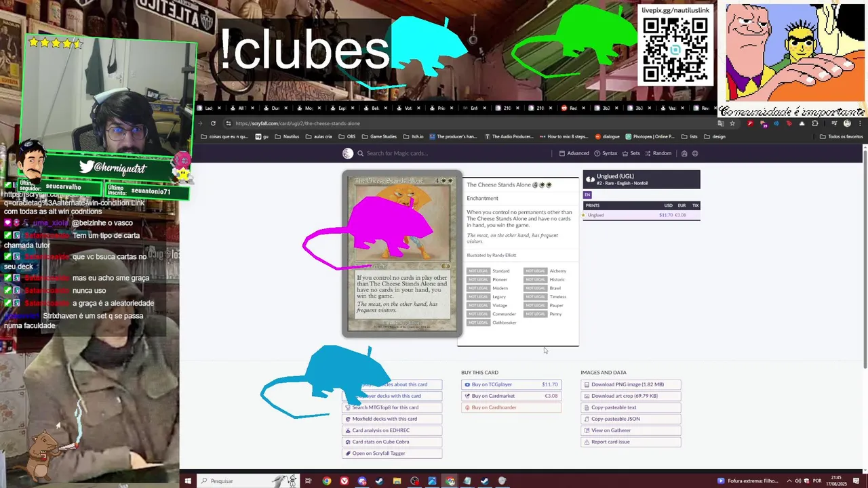Open the Nautilus bookmark folder
The height and width of the screenshot is (488, 868).
point(287,136)
